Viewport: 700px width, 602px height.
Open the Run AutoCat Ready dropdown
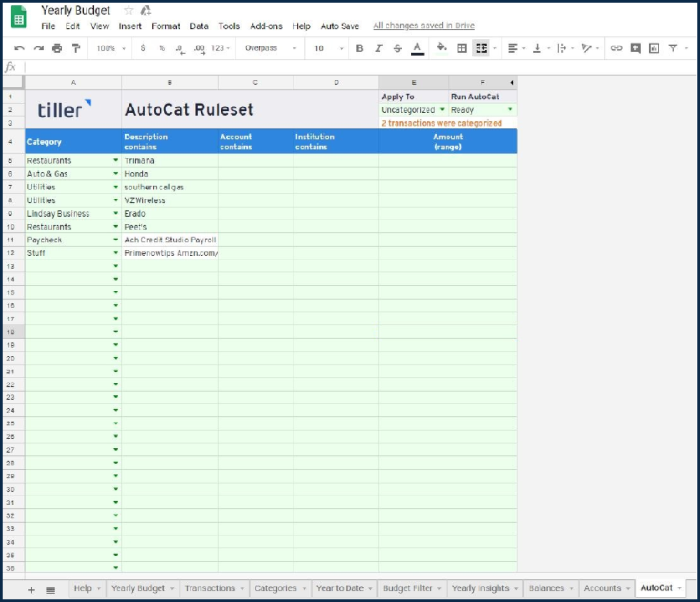pyautogui.click(x=510, y=110)
